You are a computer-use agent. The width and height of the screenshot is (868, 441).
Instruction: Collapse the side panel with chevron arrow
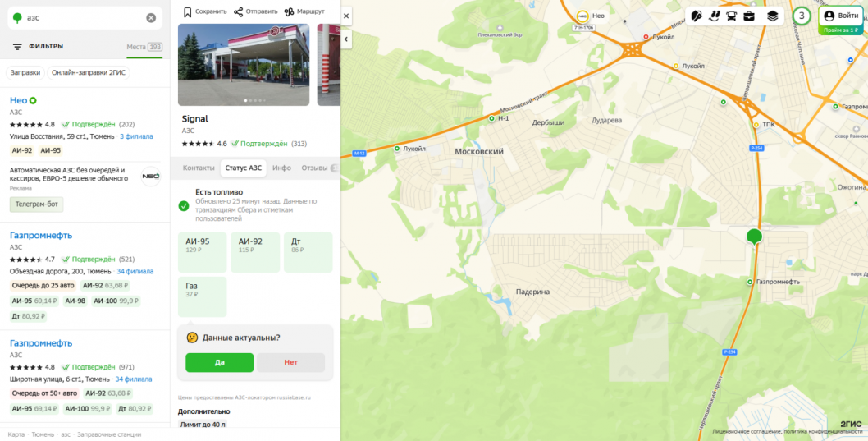346,39
